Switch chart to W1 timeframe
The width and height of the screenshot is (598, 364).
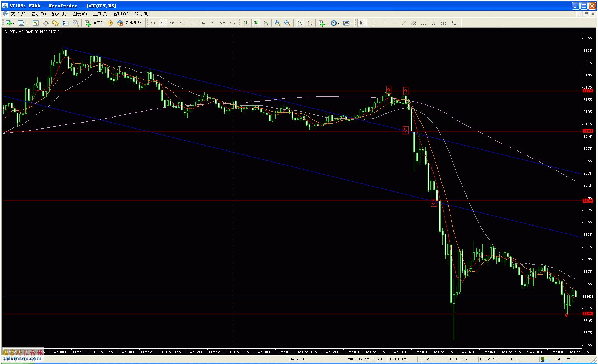(222, 23)
